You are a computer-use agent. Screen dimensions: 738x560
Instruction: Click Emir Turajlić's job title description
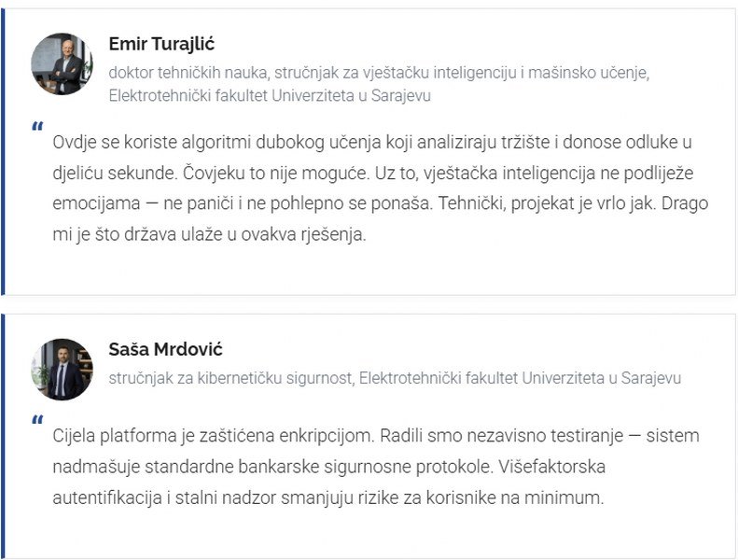[x=379, y=84]
